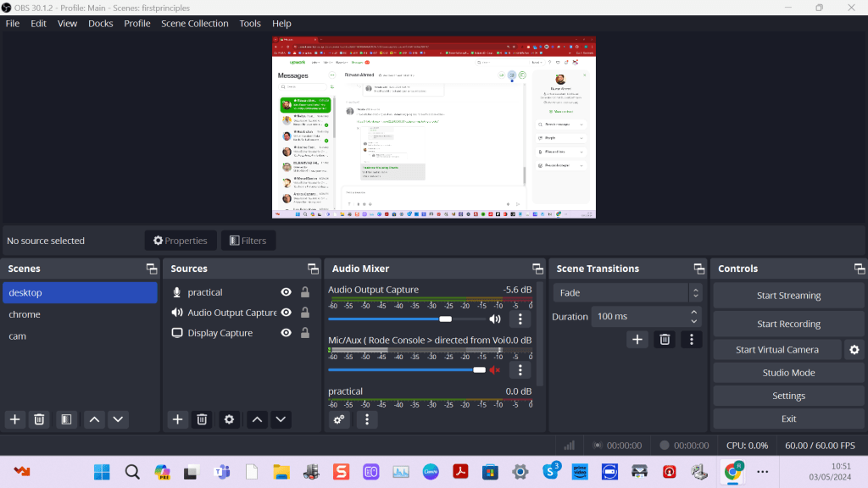Delete selected source trash icon

202,419
